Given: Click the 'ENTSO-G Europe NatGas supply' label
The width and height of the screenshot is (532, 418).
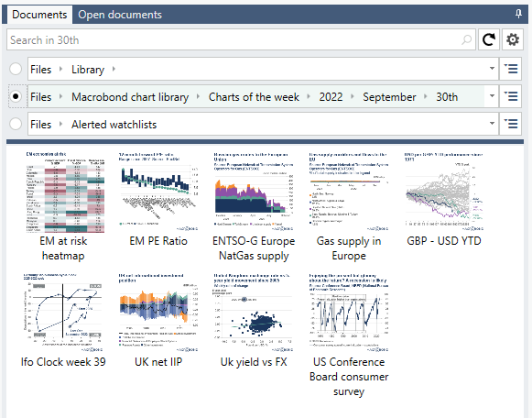Looking at the screenshot, I should pyautogui.click(x=254, y=248).
